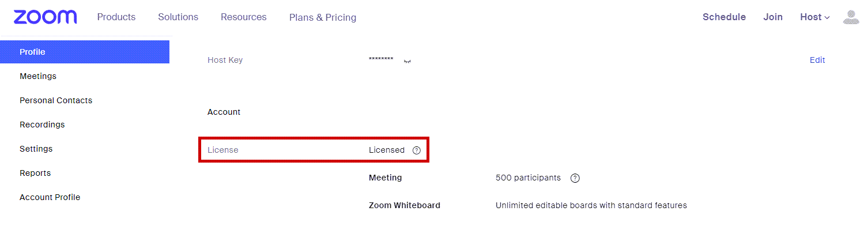The width and height of the screenshot is (868, 226).
Task: Click the help icon next to Licensed
Action: click(417, 150)
